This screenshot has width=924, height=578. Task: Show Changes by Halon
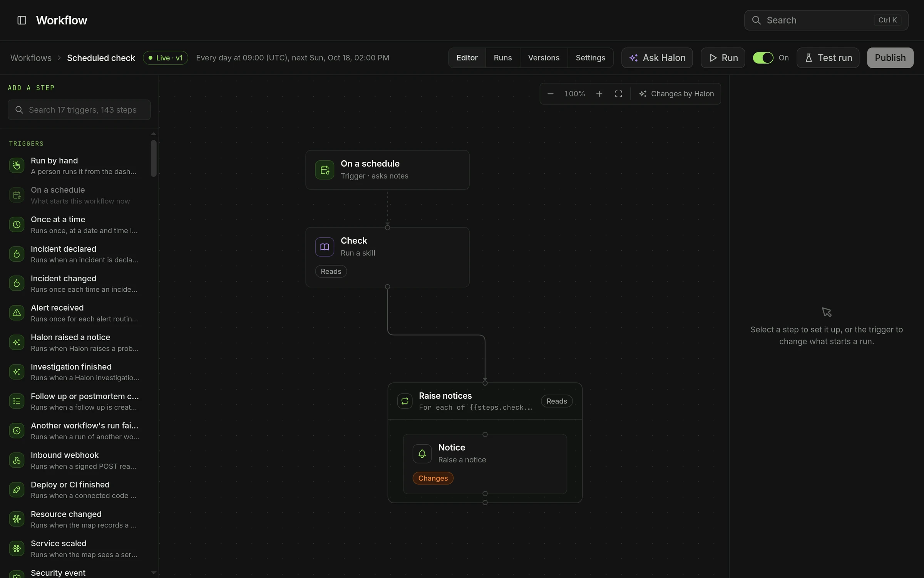click(x=676, y=94)
